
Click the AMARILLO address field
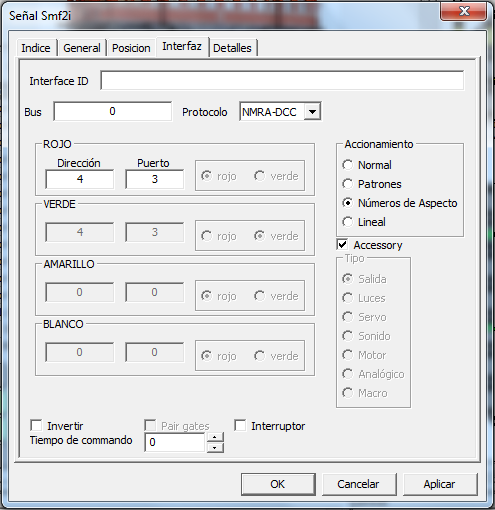click(80, 292)
